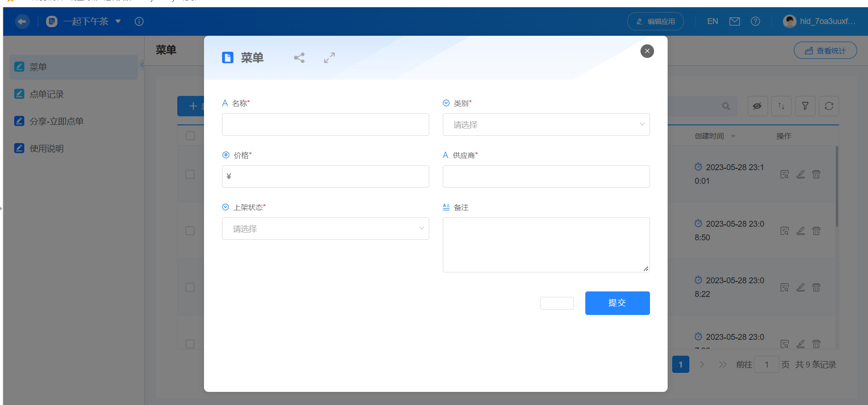
Task: Share the 菜单 form via share icon
Action: click(299, 57)
